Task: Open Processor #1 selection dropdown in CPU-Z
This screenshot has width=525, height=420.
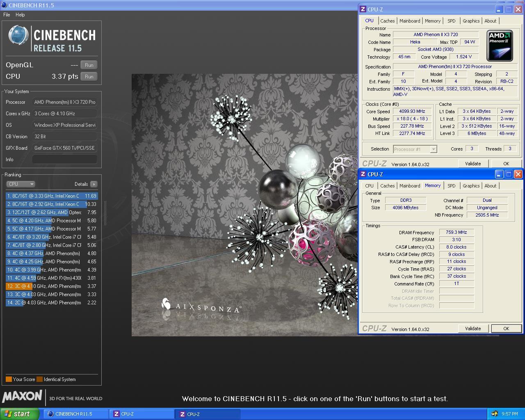Action: 415,149
